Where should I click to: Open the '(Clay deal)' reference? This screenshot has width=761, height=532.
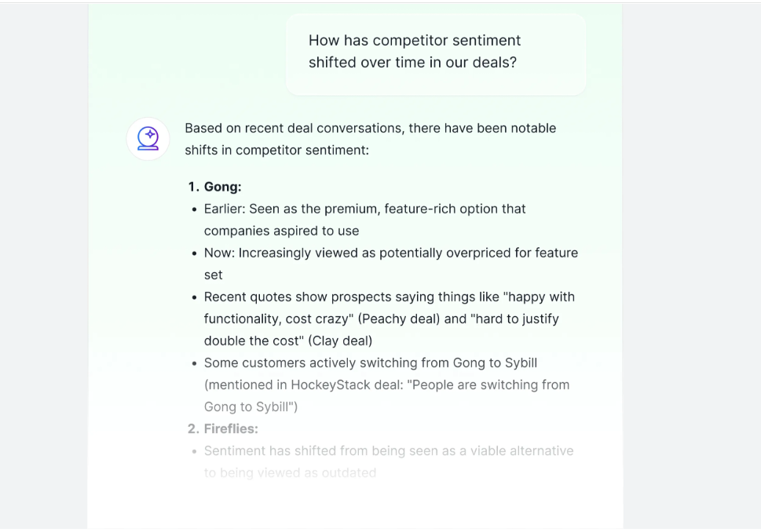point(340,341)
